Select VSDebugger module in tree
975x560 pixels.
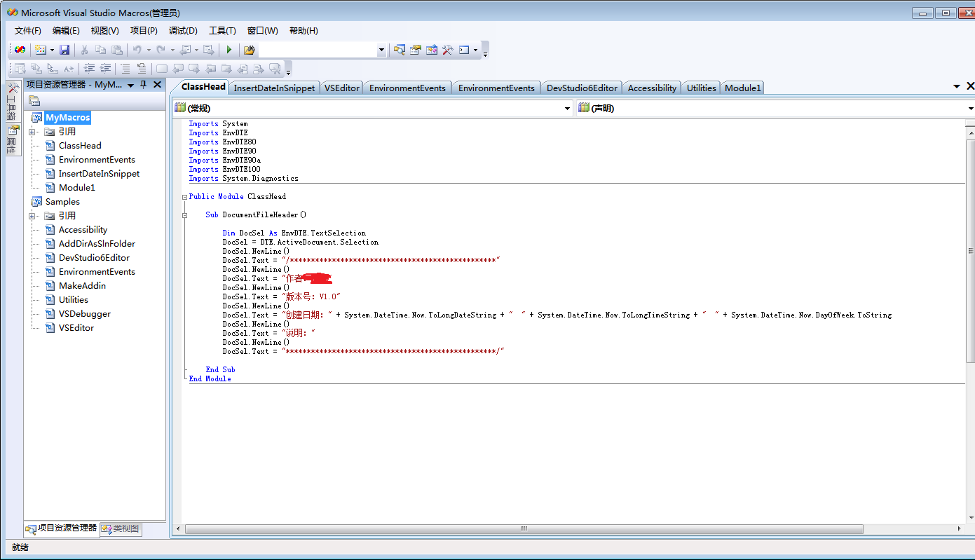click(x=85, y=314)
